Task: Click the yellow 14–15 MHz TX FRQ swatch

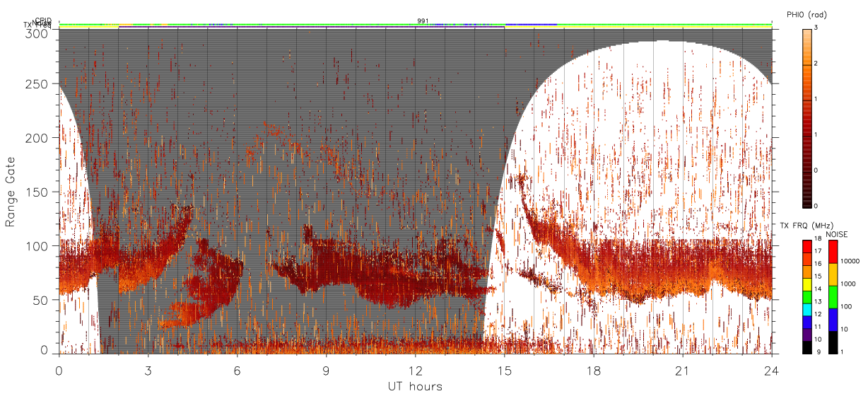Action: [807, 284]
